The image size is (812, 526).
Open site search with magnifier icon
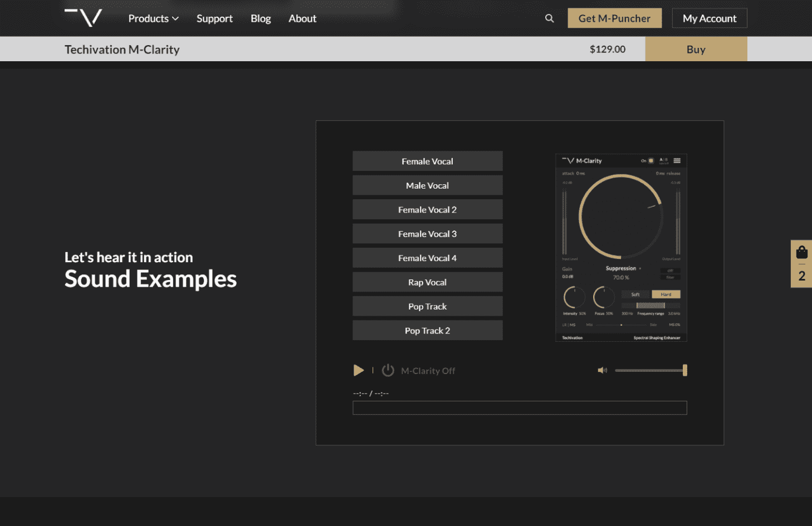[x=549, y=18]
